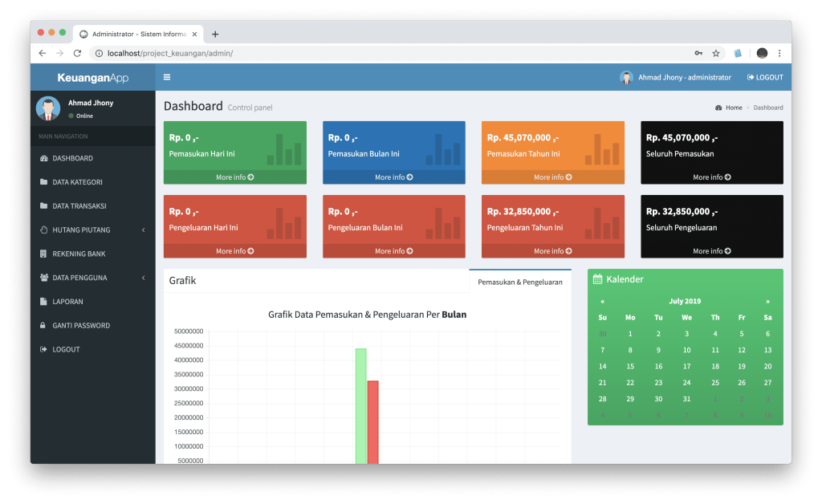This screenshot has height=504, width=822.
Task: Open the Ahmad Jhony administrator user menu
Action: click(676, 77)
